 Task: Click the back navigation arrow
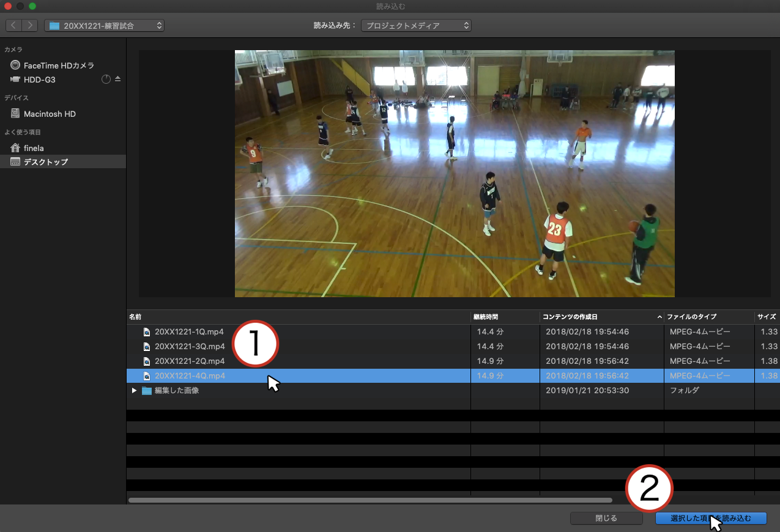coord(13,26)
